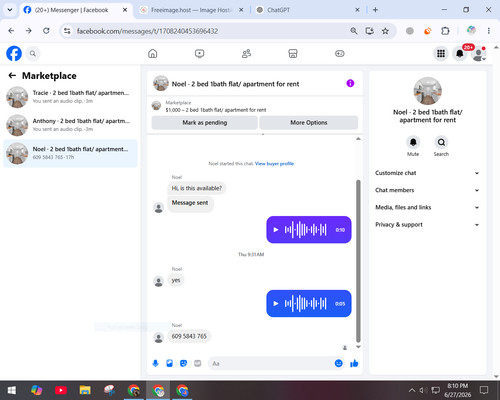
Task: Choose a GIF icon
Action: (x=198, y=363)
